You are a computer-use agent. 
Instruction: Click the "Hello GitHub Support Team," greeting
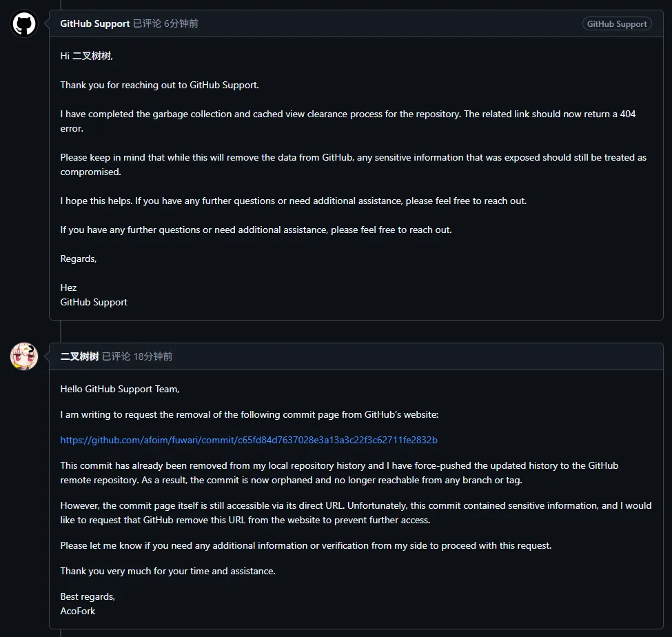pos(120,389)
